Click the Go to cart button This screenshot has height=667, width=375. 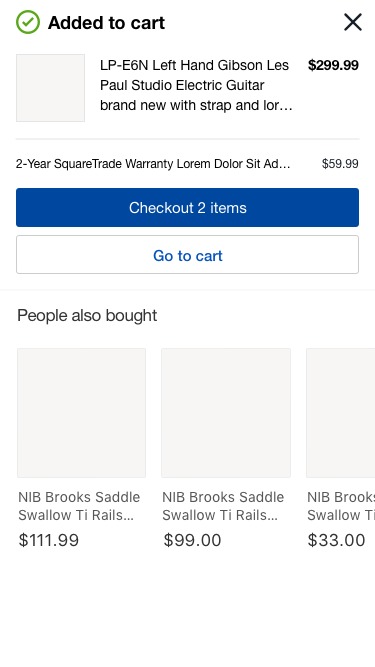(x=188, y=255)
